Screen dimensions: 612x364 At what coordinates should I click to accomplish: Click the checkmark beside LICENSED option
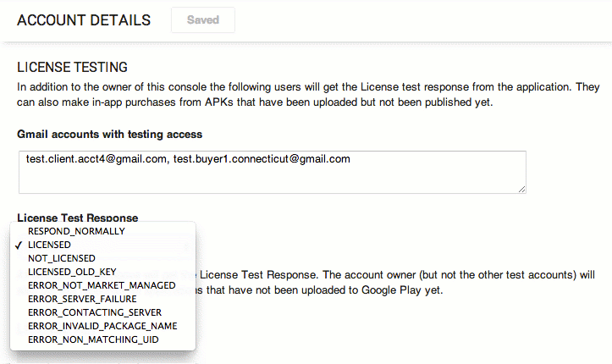point(19,245)
